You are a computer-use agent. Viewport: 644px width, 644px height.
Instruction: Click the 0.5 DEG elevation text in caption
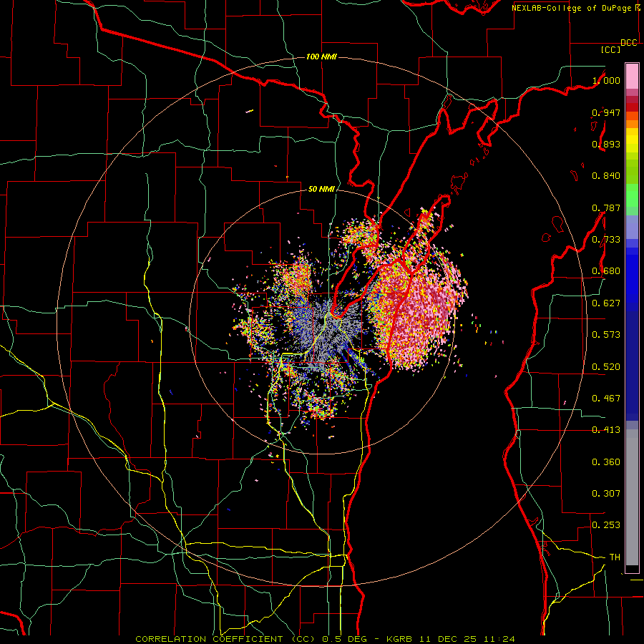[343, 639]
